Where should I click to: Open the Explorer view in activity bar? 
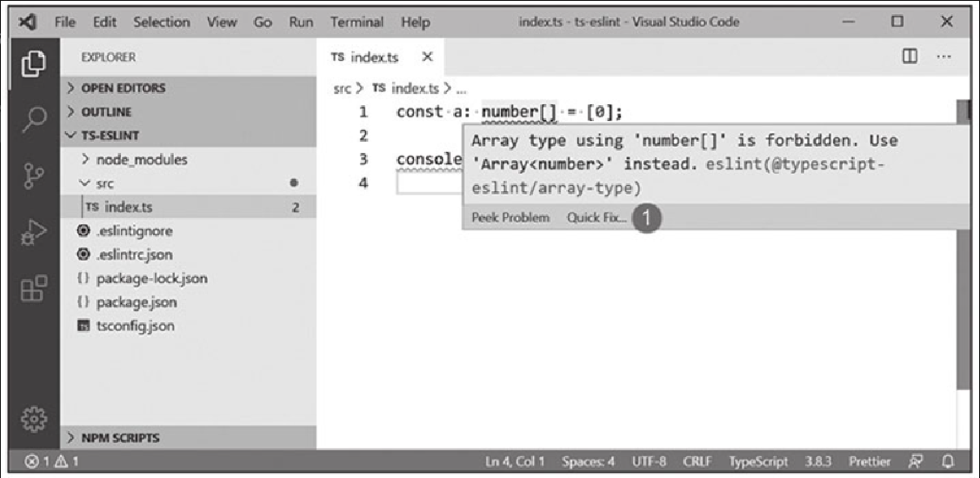(33, 64)
